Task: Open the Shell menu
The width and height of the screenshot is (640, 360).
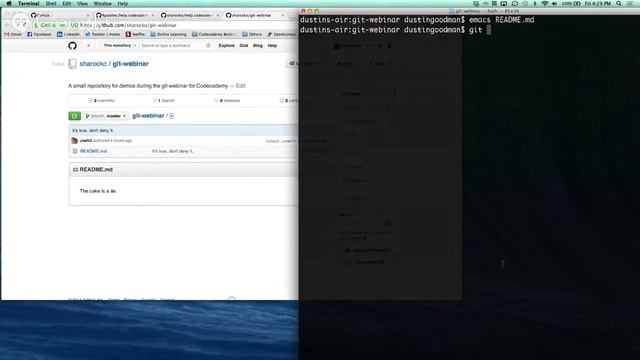Action: (51, 4)
